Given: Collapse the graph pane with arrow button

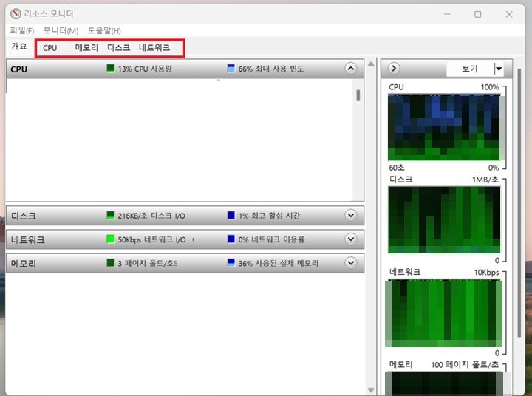Looking at the screenshot, I should tap(394, 69).
